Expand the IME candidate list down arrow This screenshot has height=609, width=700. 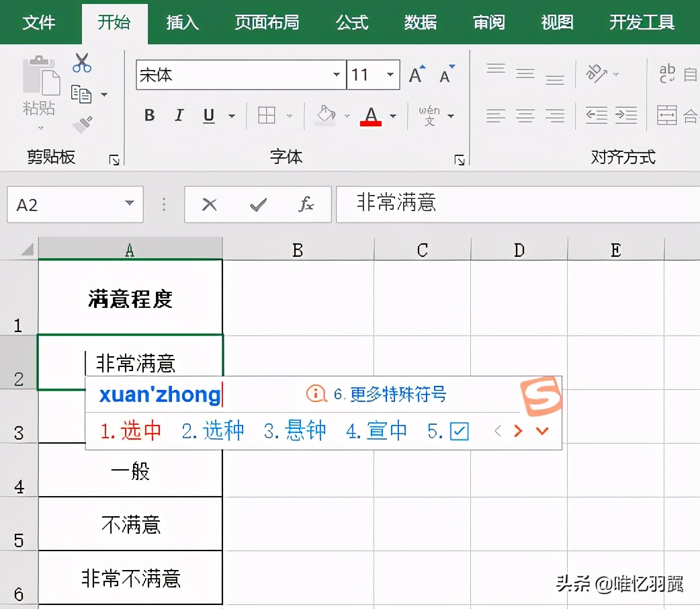click(x=542, y=431)
